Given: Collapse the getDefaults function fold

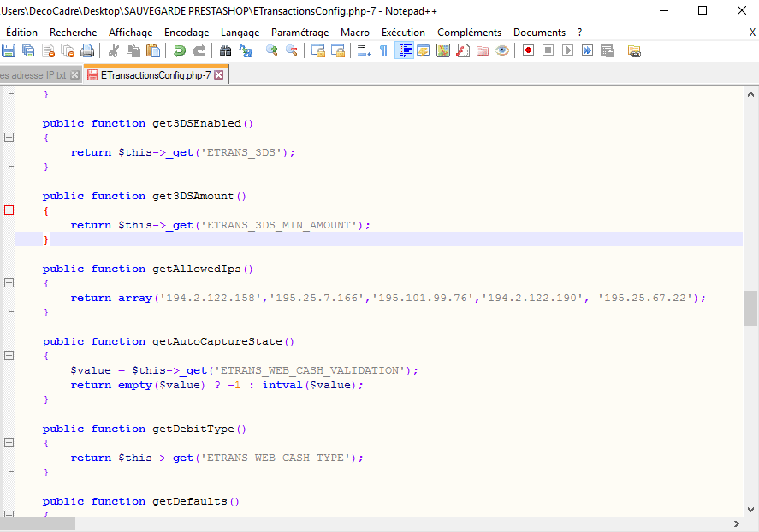Looking at the screenshot, I should pyautogui.click(x=9, y=514).
